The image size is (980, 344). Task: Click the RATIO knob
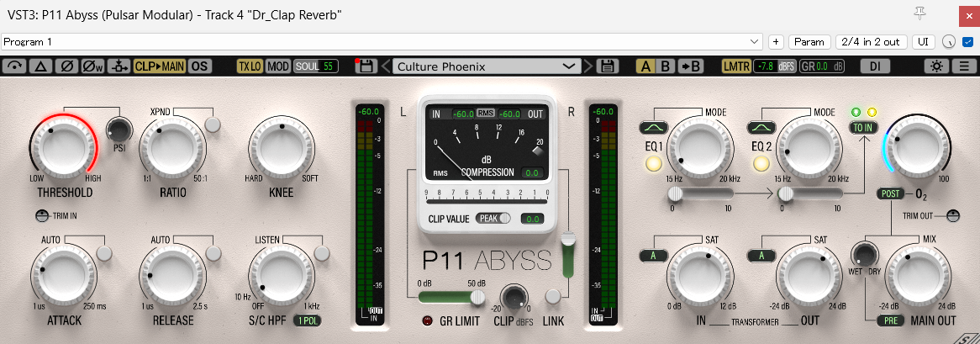click(x=172, y=147)
